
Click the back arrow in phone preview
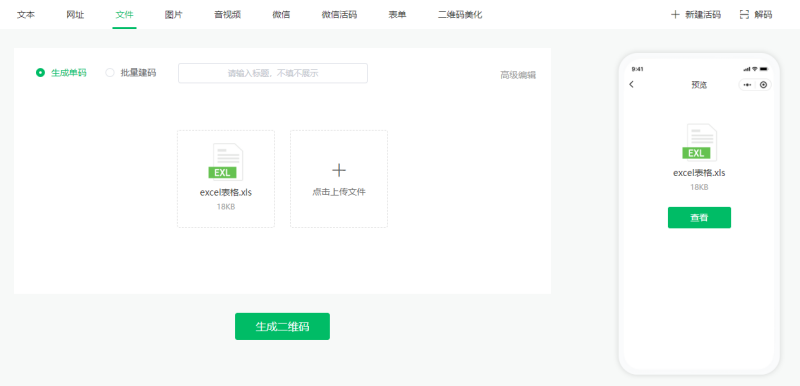coord(632,85)
